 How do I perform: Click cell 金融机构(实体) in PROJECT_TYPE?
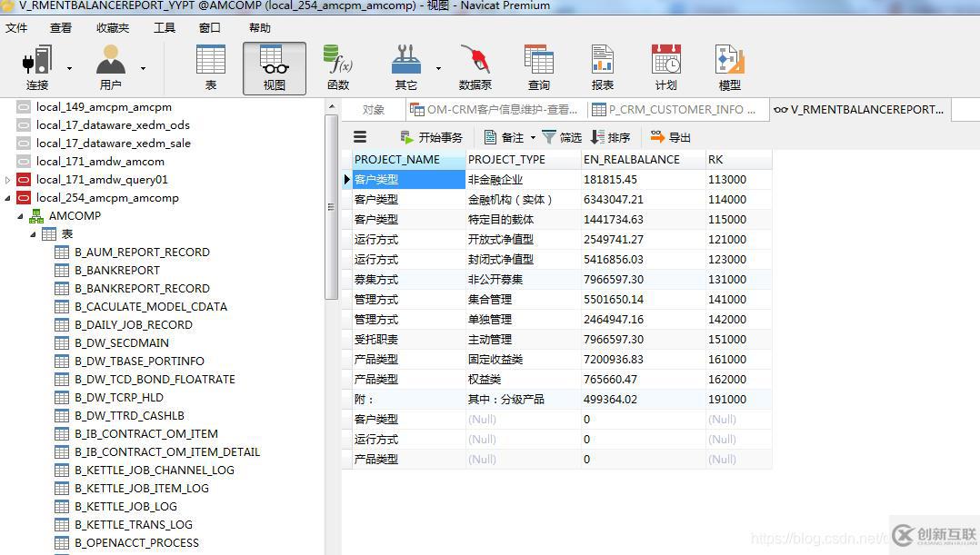tap(523, 200)
